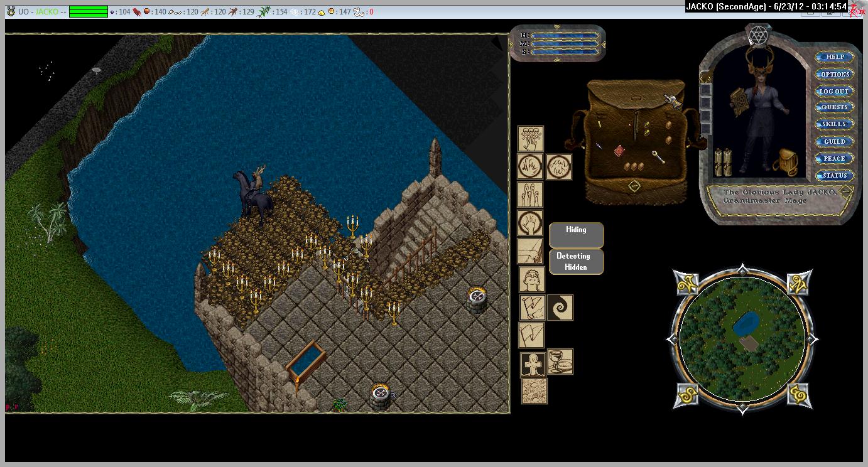Open the OPTIONS menu on the paperdoll
Image resolution: width=868 pixels, height=467 pixels.
coord(835,74)
